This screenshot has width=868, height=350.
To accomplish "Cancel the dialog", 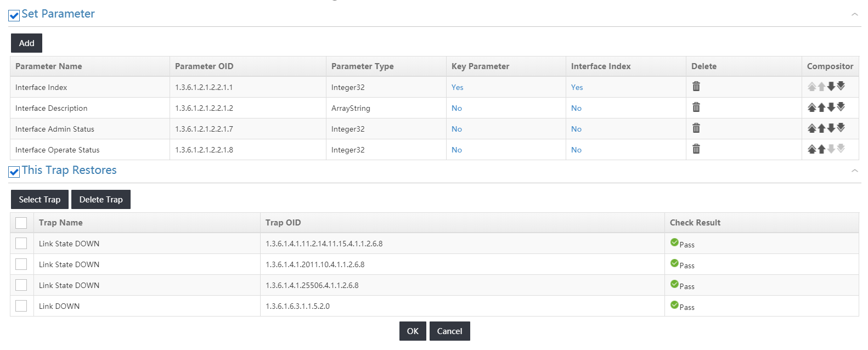I will 449,331.
